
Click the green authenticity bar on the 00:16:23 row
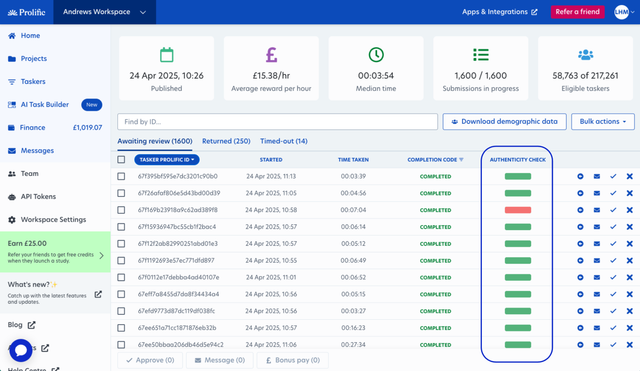coord(518,328)
